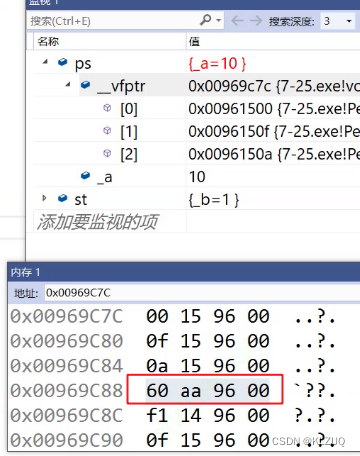Click bytes 0f 15 96 00 at 0x00969C80
Viewport: 360px width, 456px height.
tap(208, 341)
